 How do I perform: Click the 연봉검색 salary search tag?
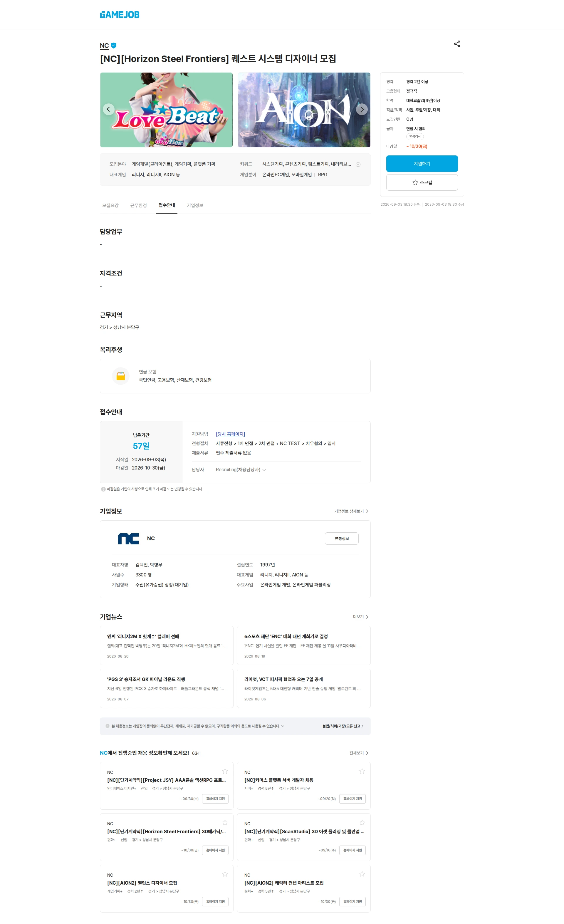(415, 137)
